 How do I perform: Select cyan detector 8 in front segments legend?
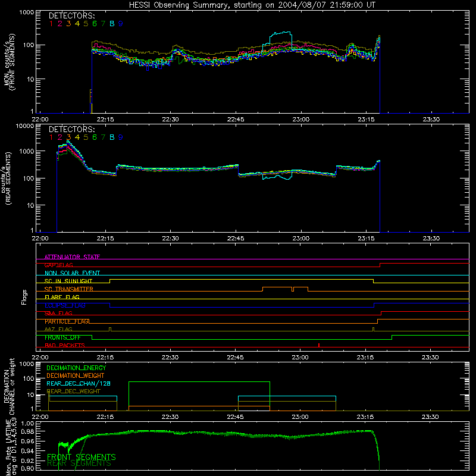click(112, 24)
